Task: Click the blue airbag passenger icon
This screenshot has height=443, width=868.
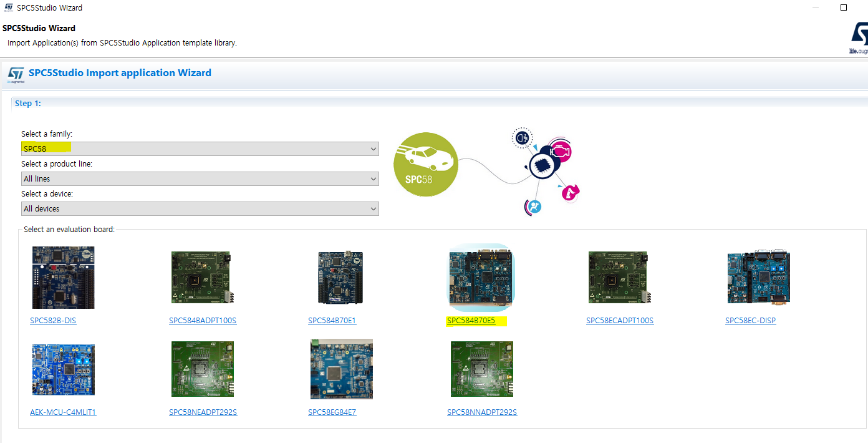Action: (x=534, y=207)
